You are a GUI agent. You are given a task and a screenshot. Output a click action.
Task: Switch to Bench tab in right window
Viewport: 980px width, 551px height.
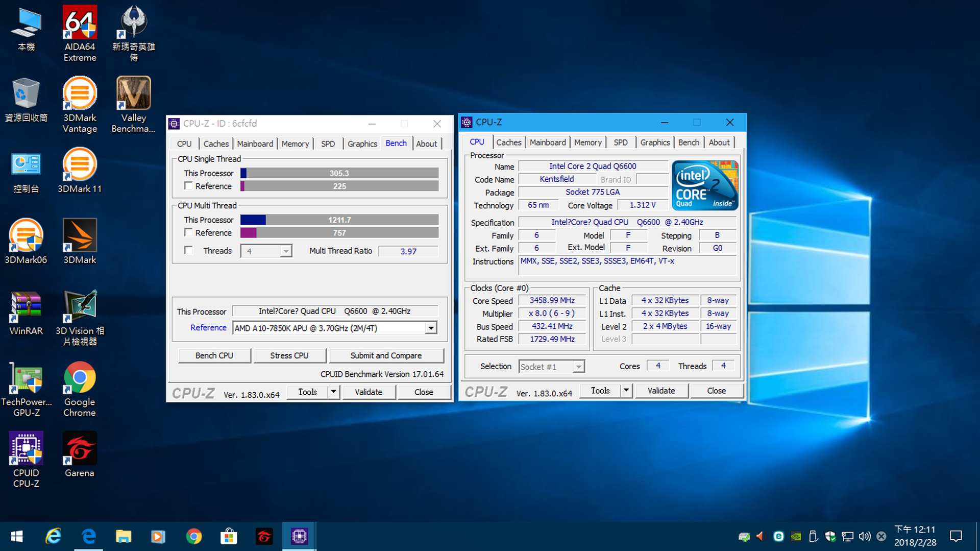pyautogui.click(x=689, y=142)
